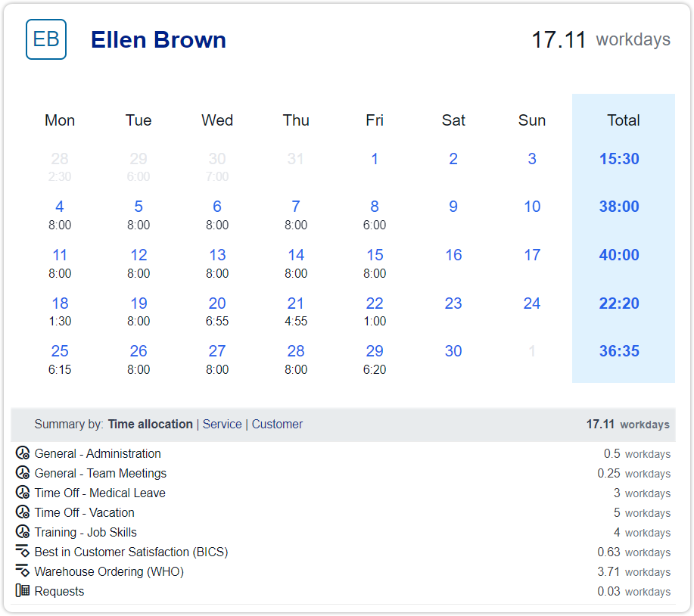Image resolution: width=694 pixels, height=616 pixels.
Task: Click the 3.71 workdays value
Action: click(633, 572)
